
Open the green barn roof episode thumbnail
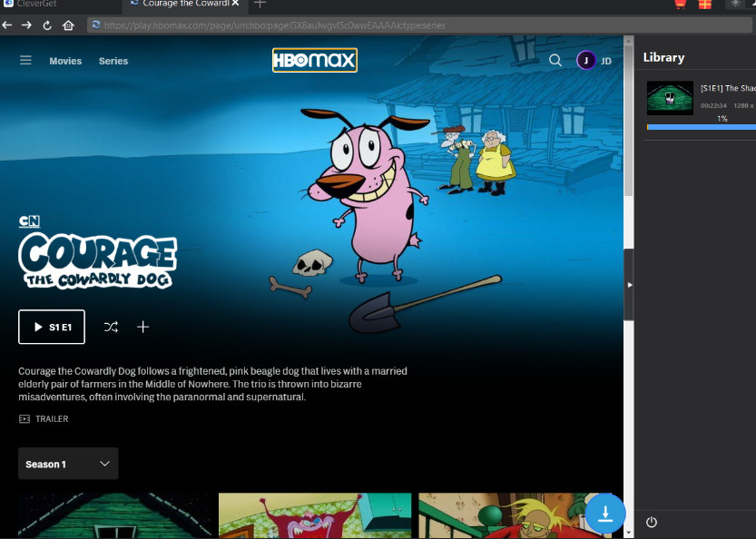114,515
